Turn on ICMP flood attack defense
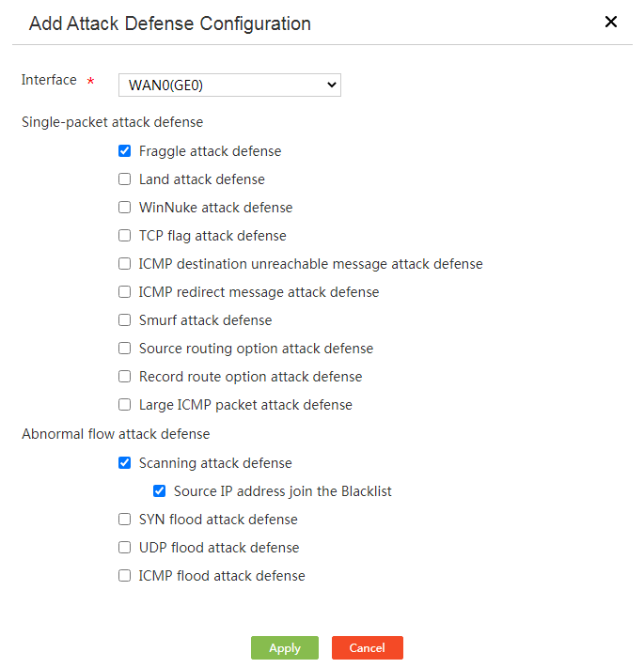 (x=124, y=576)
